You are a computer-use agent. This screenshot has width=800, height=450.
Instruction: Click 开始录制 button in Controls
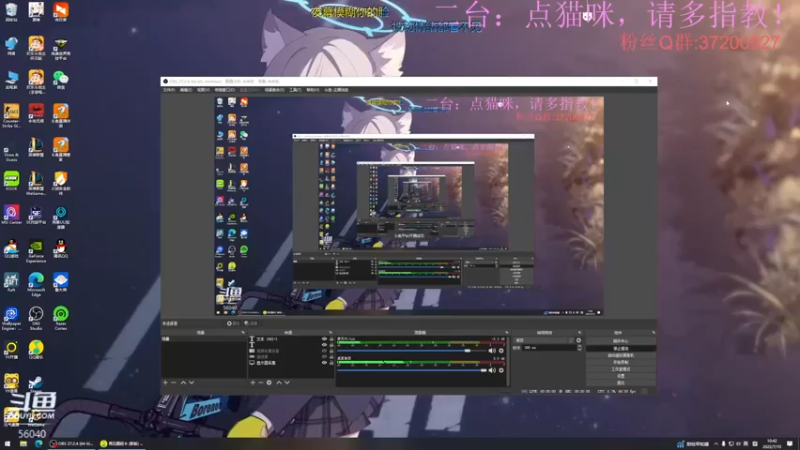620,362
